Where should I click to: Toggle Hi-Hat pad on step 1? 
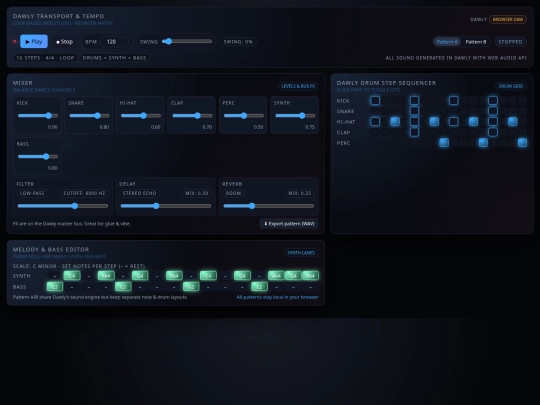(x=375, y=122)
